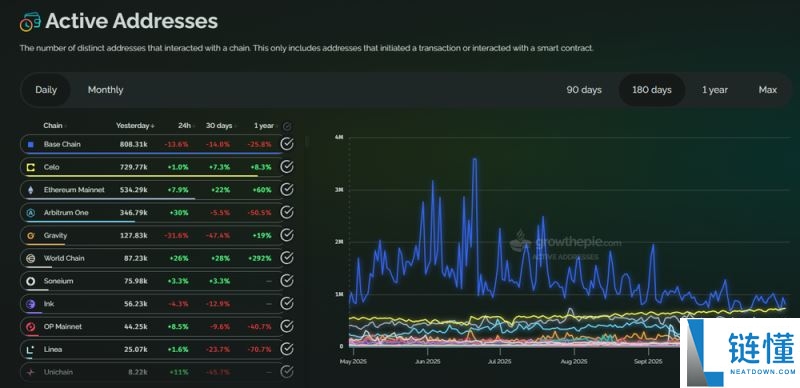Toggle Ink row checkmark
800x388 pixels.
click(287, 303)
